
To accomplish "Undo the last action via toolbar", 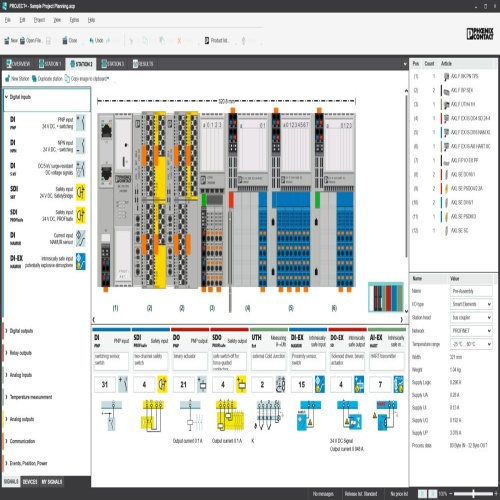I will point(96,40).
